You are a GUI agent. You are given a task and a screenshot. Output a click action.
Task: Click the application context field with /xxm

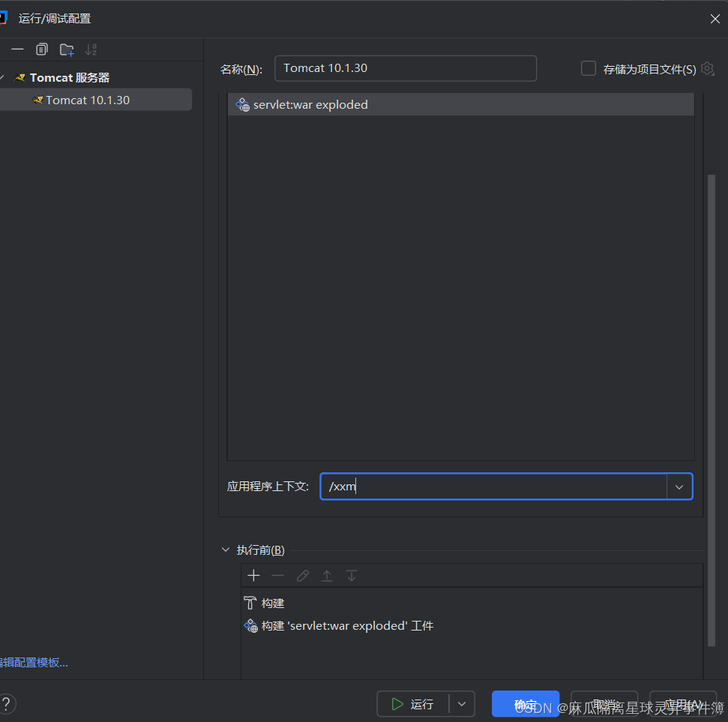pos(493,487)
